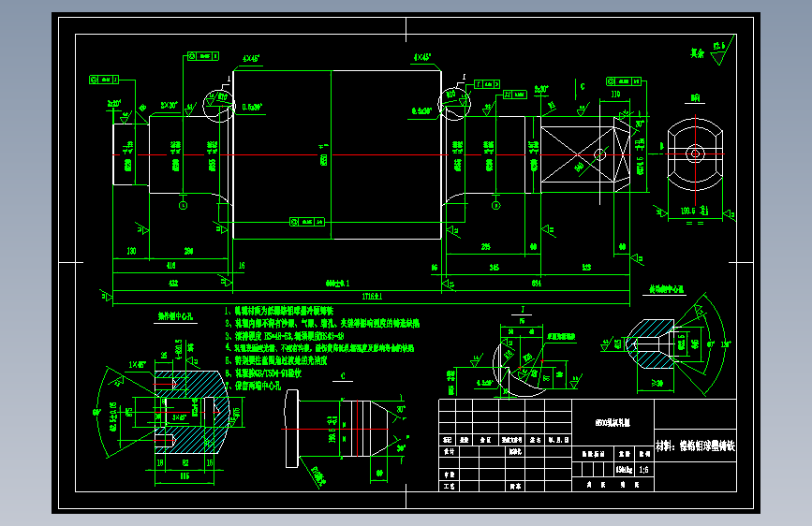Select technical requirement note 6 citing GB/T
The image size is (812, 526).
263,373
